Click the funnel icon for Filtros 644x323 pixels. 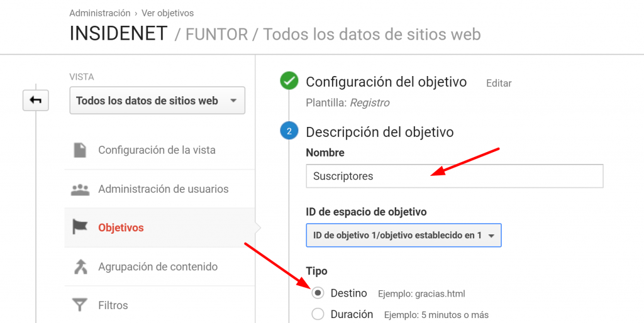click(80, 305)
